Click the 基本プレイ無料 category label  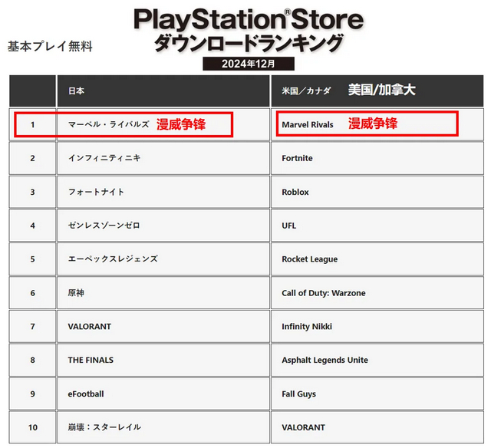50,46
